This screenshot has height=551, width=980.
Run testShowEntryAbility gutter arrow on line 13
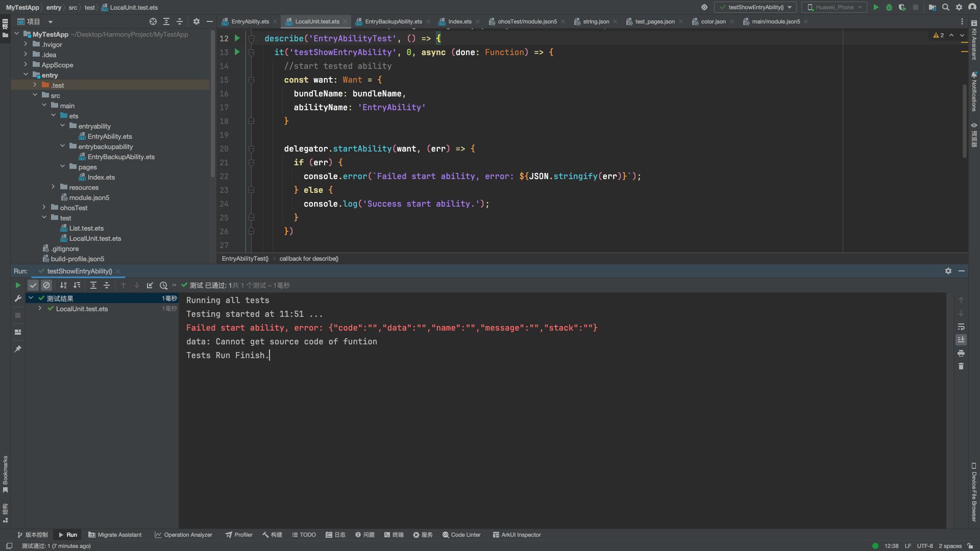pos(237,52)
